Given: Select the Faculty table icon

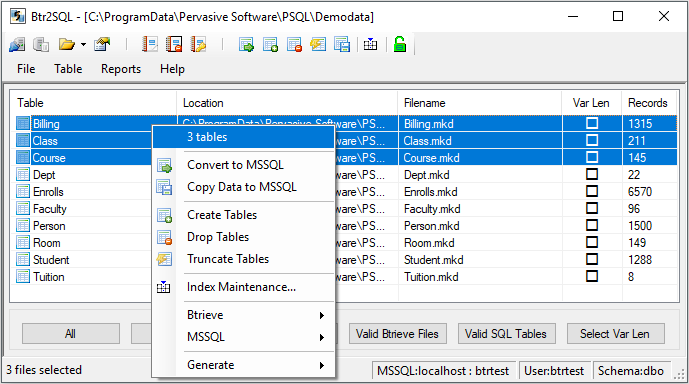Looking at the screenshot, I should pos(23,208).
